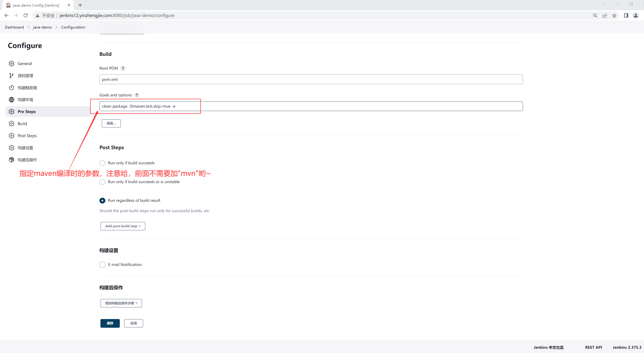Viewport: 644px width, 353px height.
Task: Select Run only if build succeeds
Action: 102,163
